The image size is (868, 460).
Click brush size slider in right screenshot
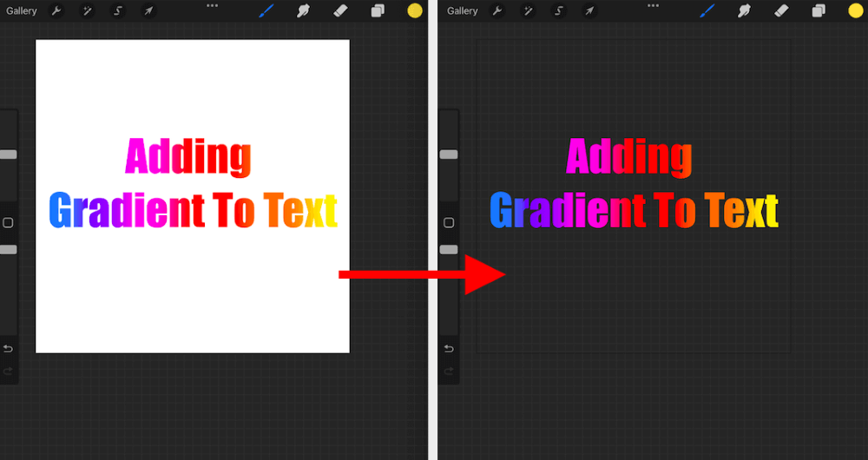[x=449, y=154]
